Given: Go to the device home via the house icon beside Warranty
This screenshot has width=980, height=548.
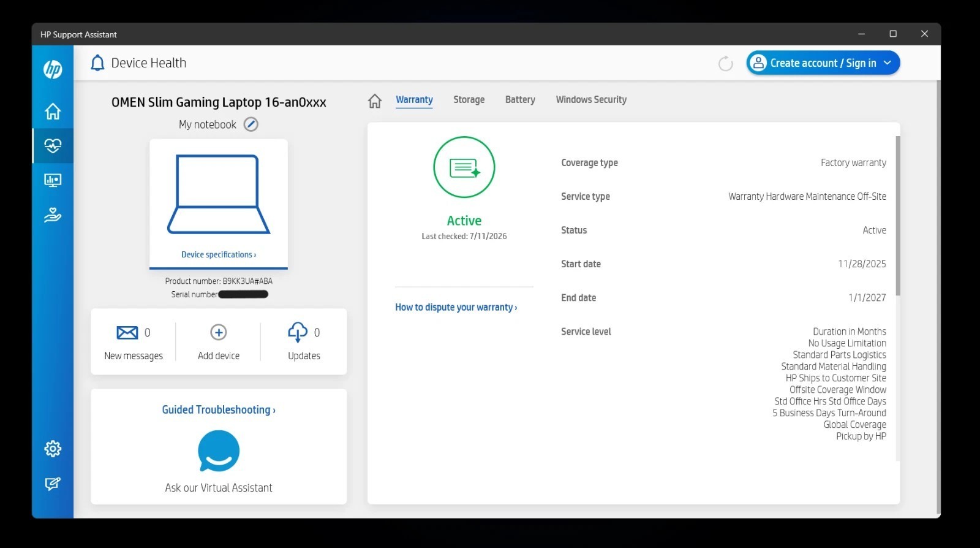Looking at the screenshot, I should pyautogui.click(x=375, y=101).
